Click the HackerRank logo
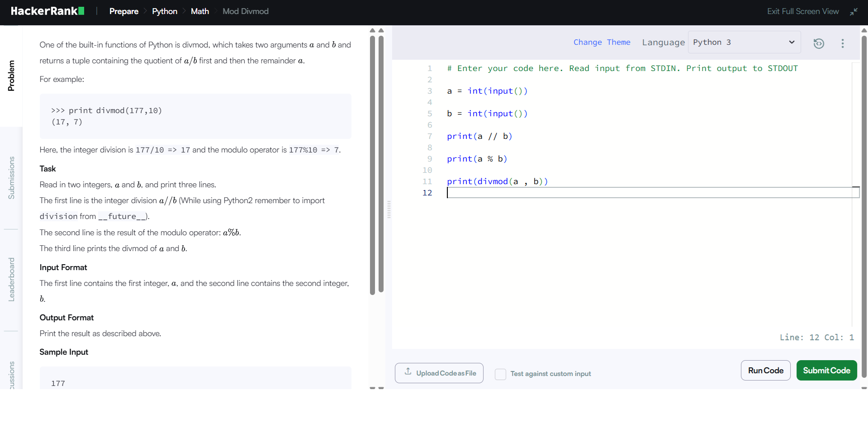868x433 pixels. 47,11
